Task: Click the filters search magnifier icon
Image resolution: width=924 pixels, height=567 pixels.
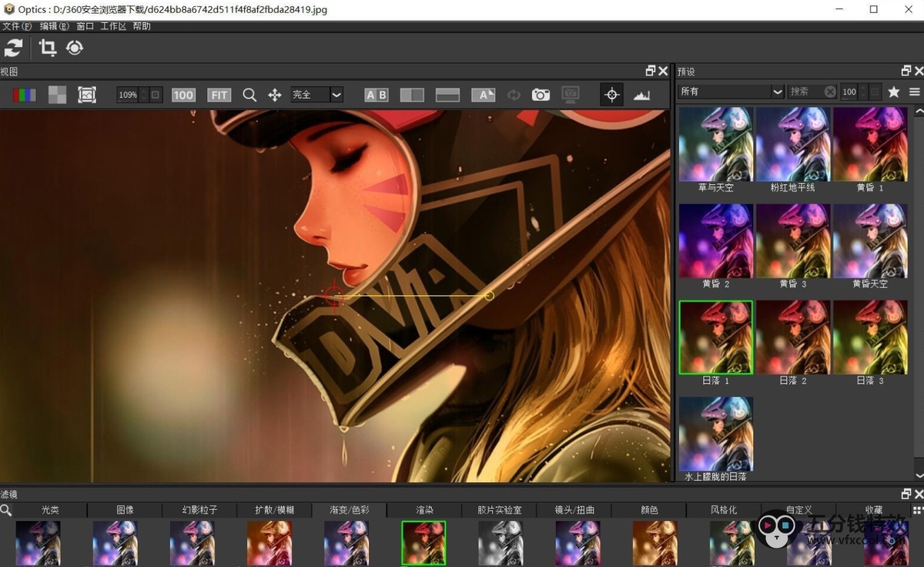Action: pos(6,510)
